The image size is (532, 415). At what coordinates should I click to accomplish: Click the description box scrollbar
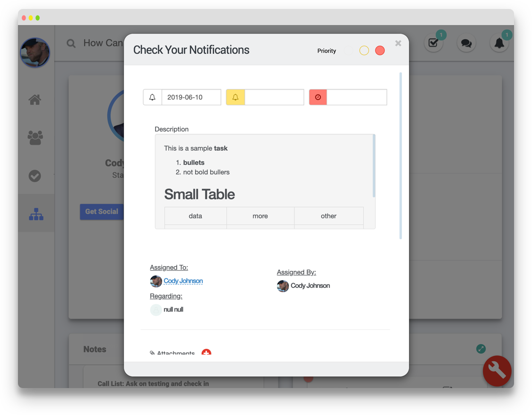[374, 166]
